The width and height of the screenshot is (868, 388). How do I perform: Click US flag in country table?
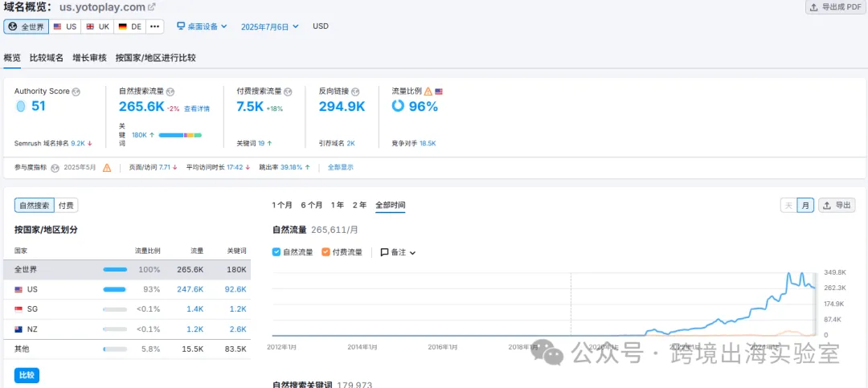(x=18, y=289)
